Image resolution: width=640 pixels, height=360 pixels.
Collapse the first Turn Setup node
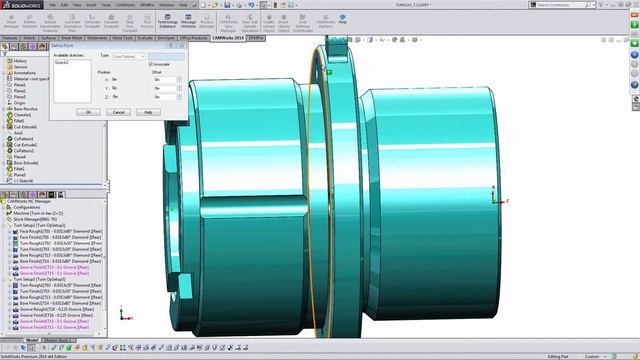click(x=4, y=225)
